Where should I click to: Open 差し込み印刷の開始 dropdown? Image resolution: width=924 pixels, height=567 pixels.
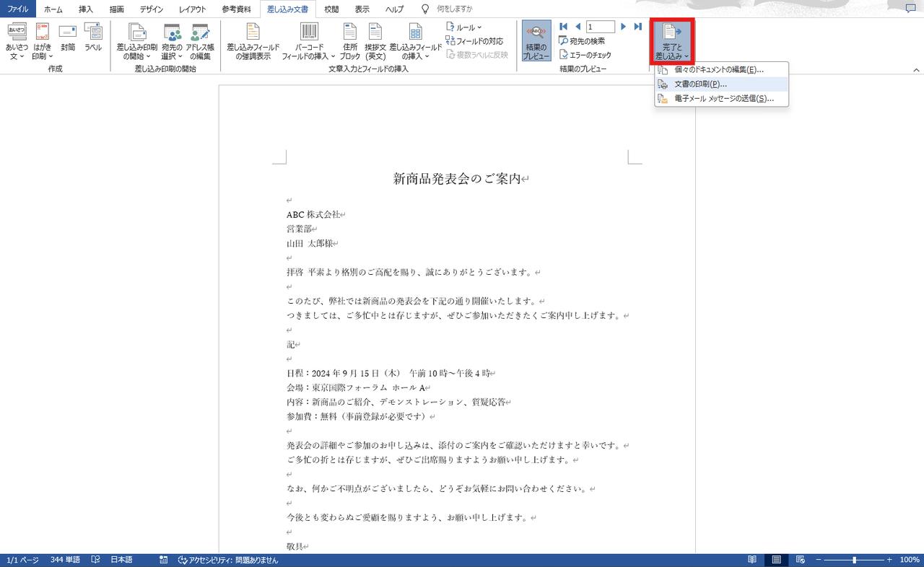[x=137, y=40]
